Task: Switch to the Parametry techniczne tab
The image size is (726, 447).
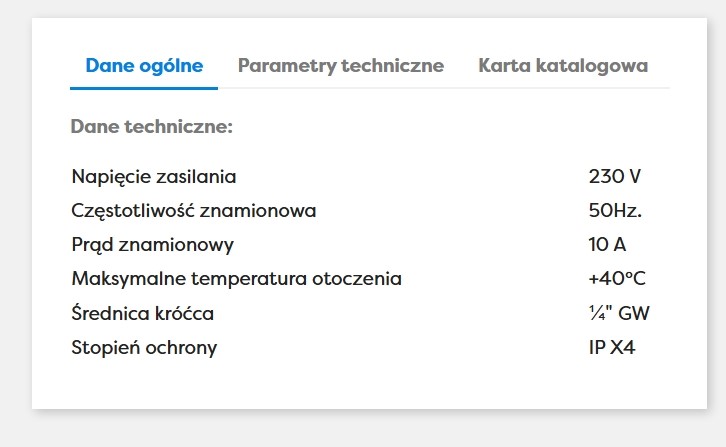Action: [x=341, y=66]
